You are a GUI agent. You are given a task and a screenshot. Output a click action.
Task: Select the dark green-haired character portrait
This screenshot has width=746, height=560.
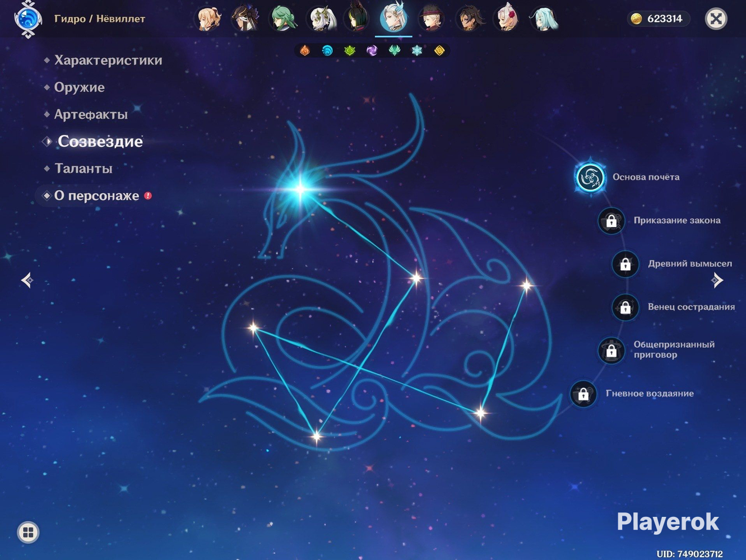tap(357, 18)
